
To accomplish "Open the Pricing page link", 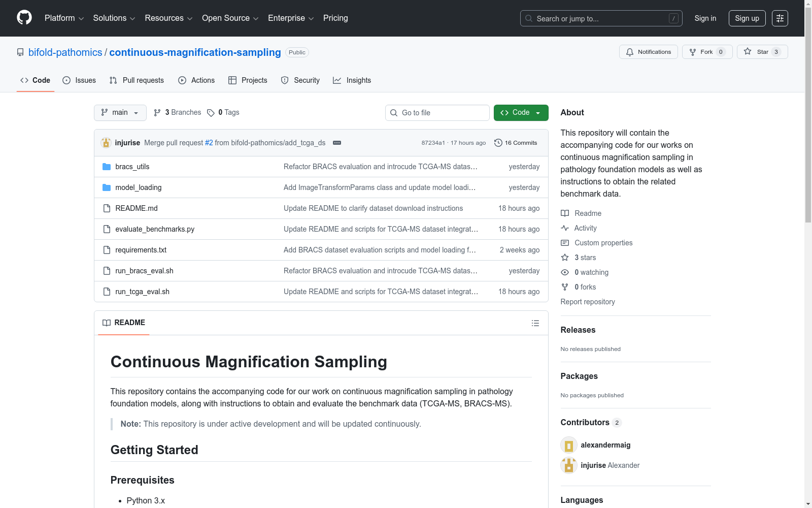I will 335,18.
